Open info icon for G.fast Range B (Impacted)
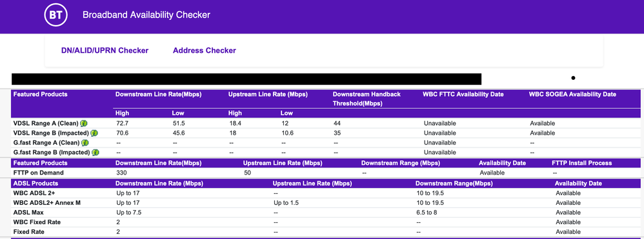This screenshot has height=239, width=644. click(95, 153)
